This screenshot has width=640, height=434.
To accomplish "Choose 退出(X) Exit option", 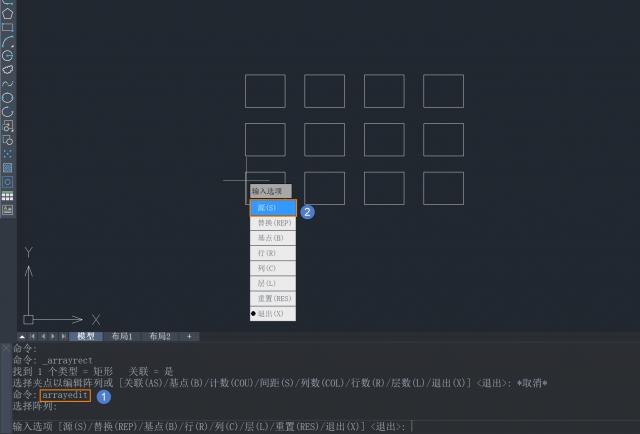I will 273,314.
